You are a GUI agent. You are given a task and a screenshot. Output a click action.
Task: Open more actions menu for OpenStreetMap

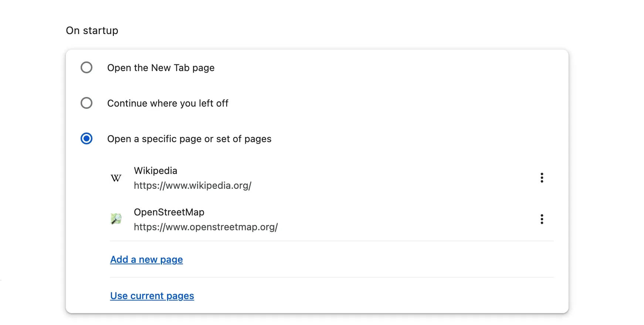(542, 219)
